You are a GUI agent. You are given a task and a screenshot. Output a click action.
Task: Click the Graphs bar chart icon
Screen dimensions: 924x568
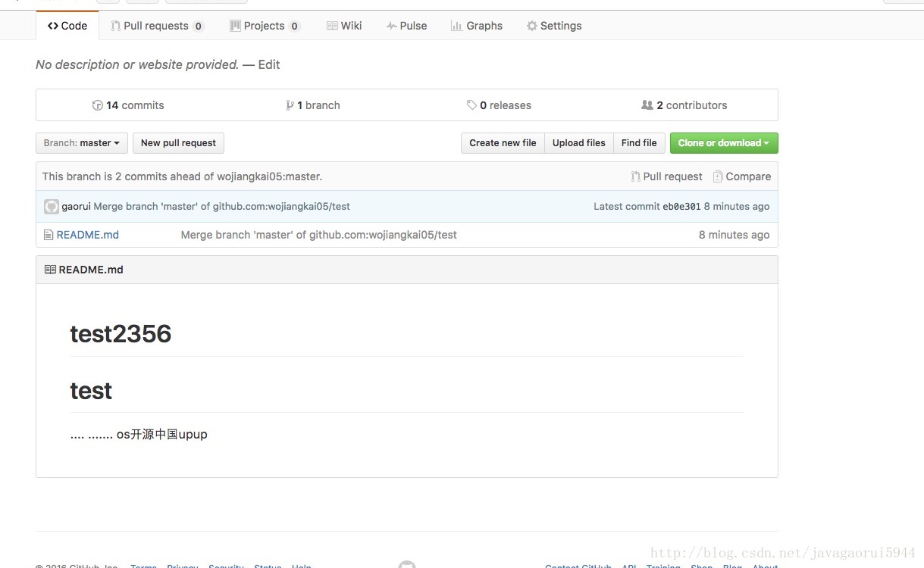pyautogui.click(x=456, y=26)
